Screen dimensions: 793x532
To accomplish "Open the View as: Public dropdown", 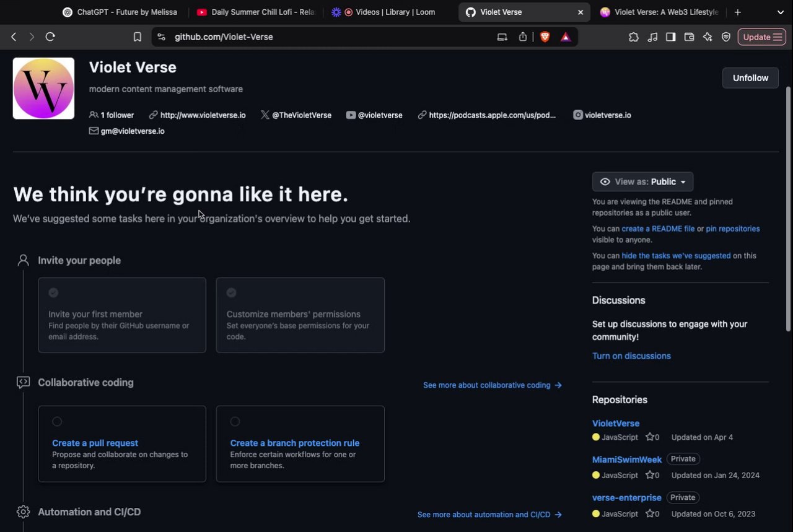I will (642, 182).
